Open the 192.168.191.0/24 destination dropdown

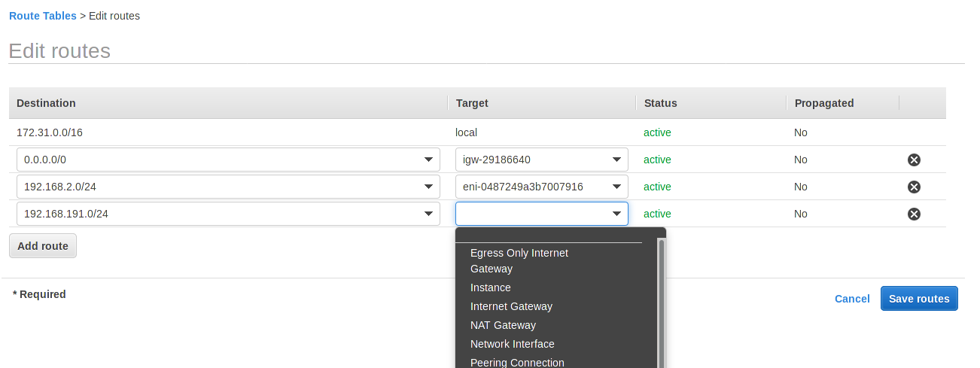coord(228,214)
